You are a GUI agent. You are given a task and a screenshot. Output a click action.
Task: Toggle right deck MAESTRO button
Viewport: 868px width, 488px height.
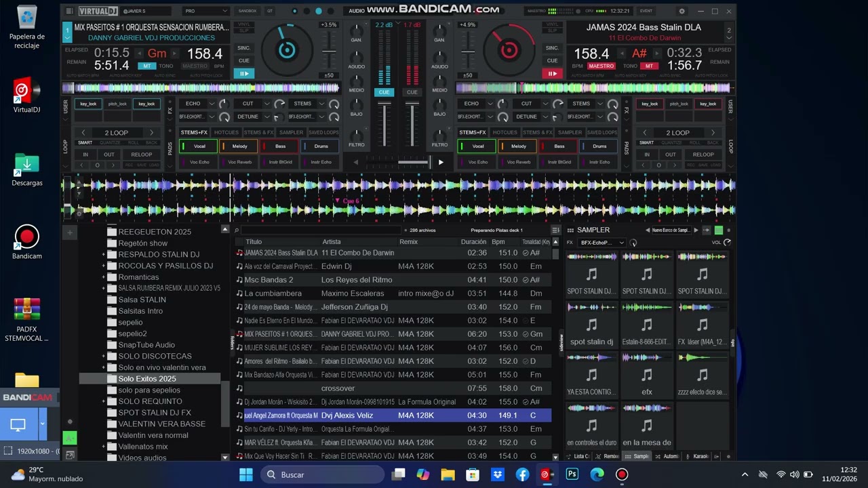point(601,66)
